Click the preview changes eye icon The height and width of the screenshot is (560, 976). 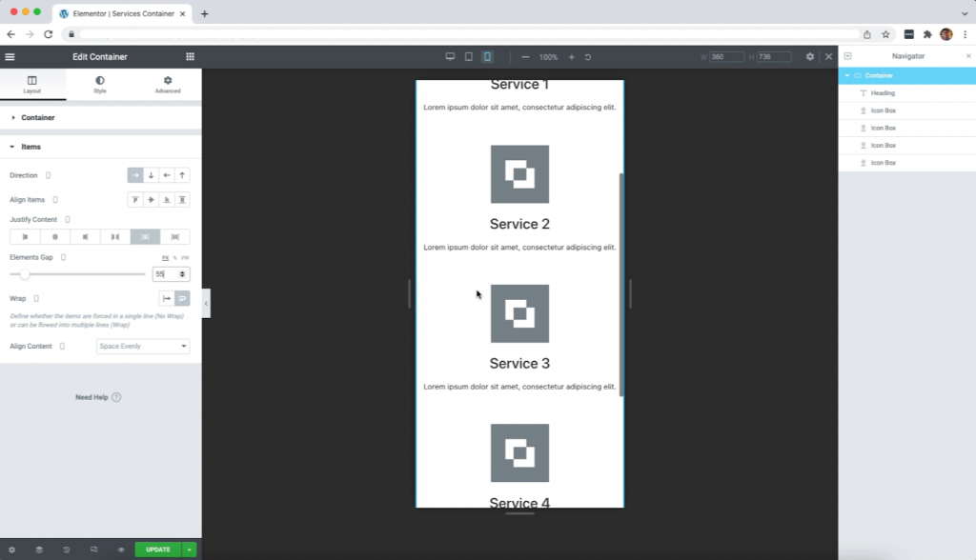(121, 550)
